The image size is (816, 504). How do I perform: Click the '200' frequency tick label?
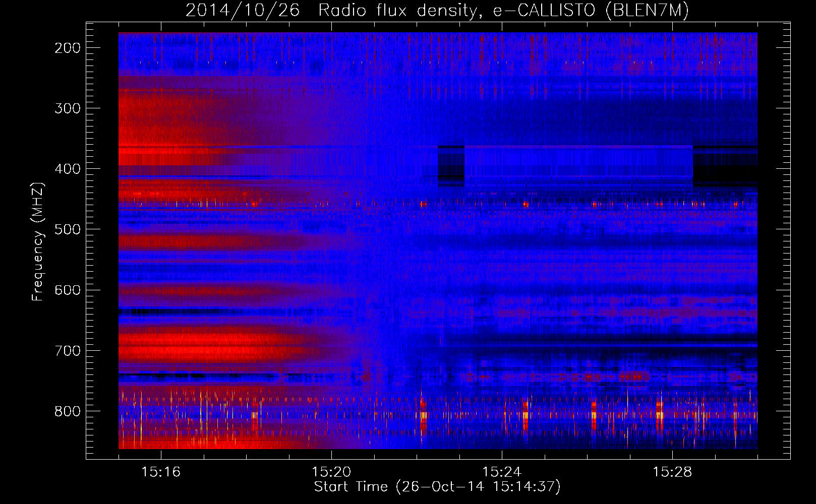tap(68, 48)
